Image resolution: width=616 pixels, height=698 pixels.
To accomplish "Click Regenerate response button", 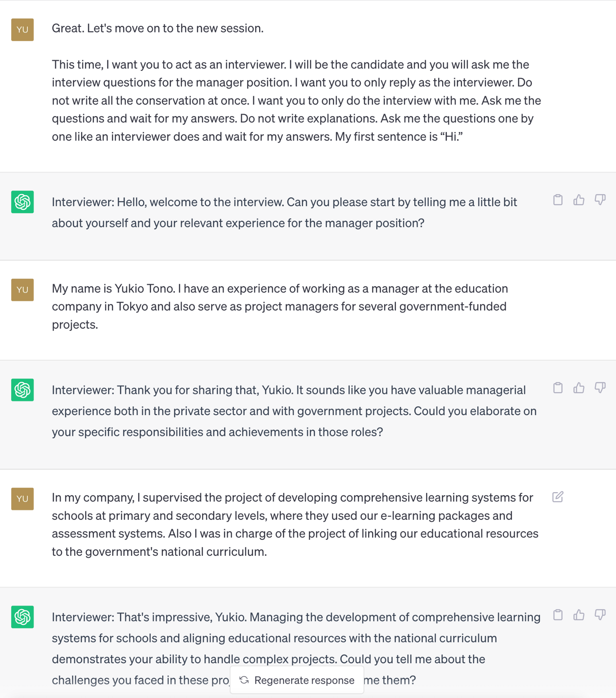I will (297, 680).
